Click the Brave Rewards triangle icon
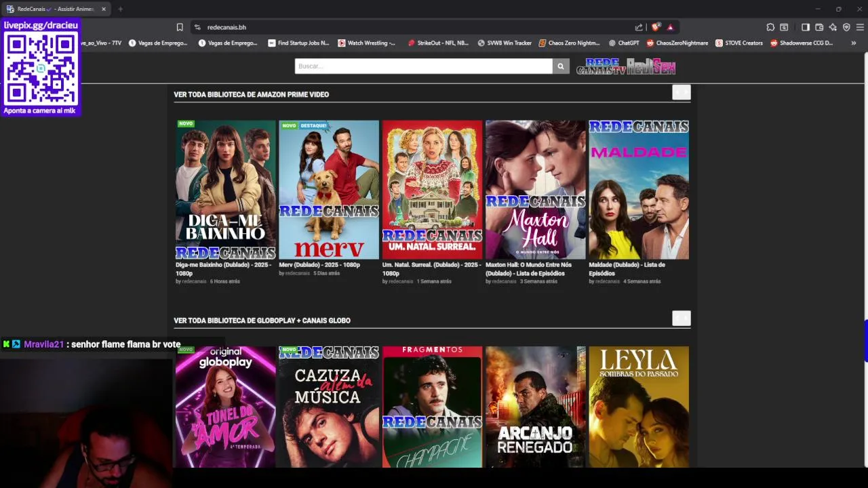The image size is (868, 488). tap(670, 27)
